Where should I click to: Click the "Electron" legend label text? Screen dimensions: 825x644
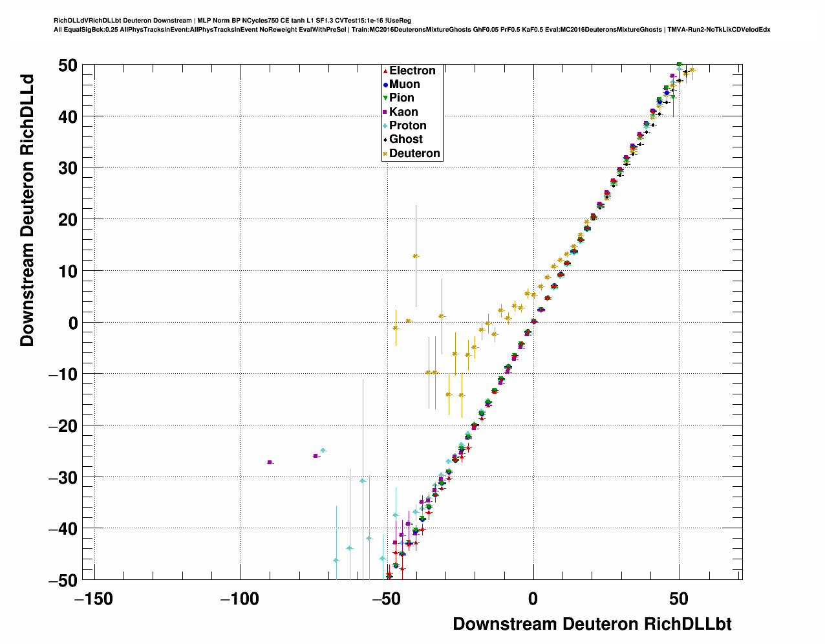tap(412, 71)
